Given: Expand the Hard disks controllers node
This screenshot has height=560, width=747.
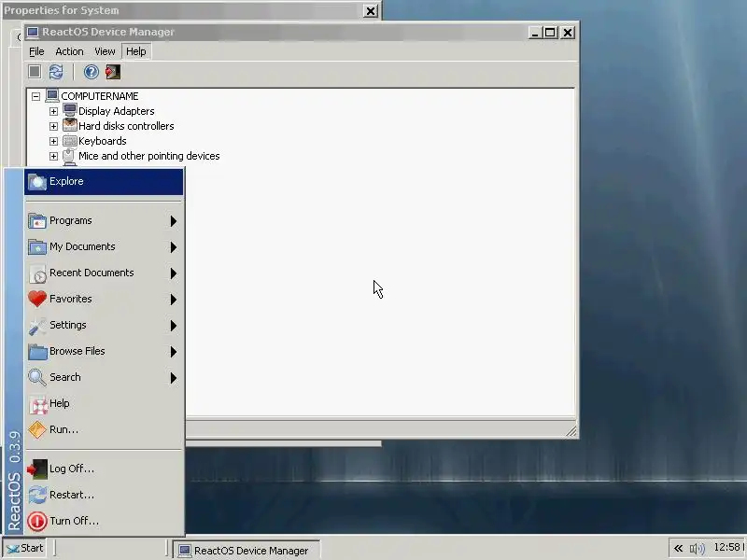Looking at the screenshot, I should [x=53, y=126].
